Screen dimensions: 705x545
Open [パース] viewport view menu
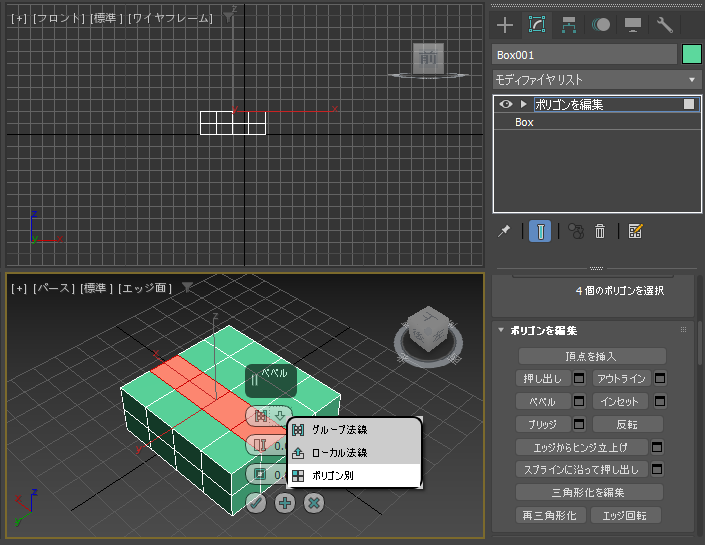(x=54, y=288)
